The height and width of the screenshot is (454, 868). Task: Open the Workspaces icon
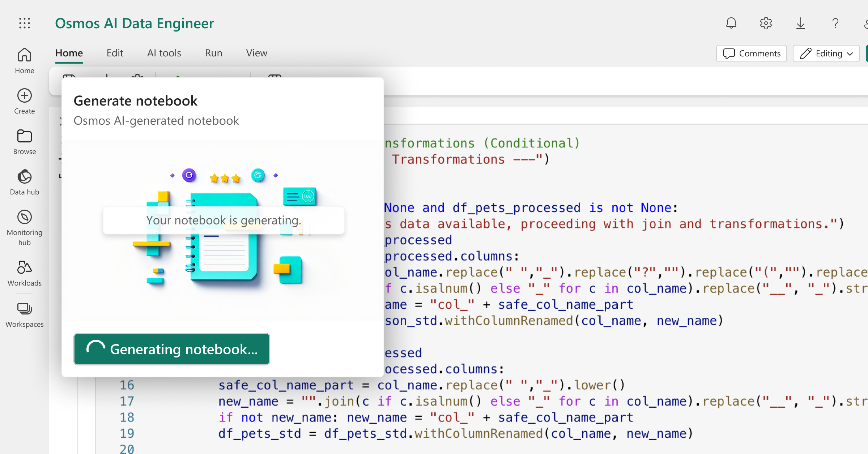pyautogui.click(x=25, y=309)
